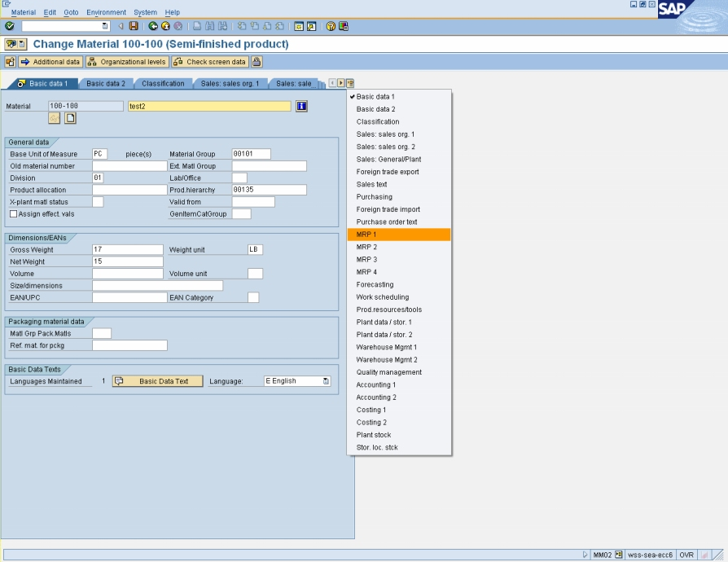Exit the transaction via the yellow up-arrow icon
The height and width of the screenshot is (562, 728).
point(165,26)
